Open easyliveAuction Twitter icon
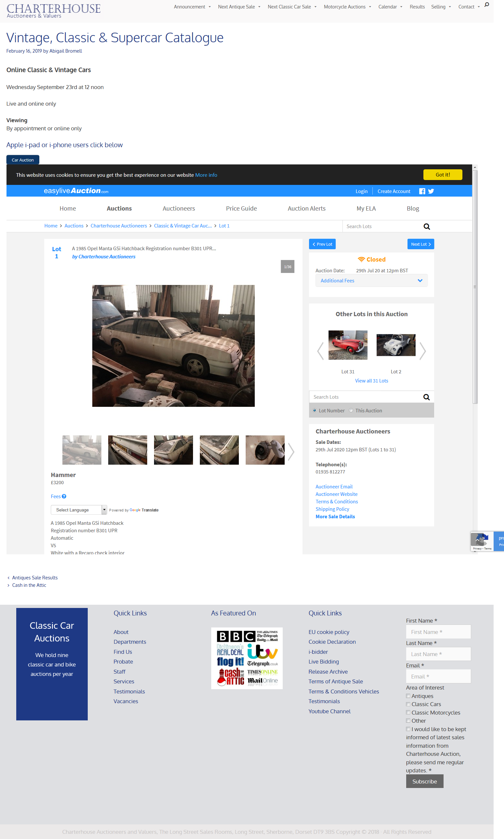504x839 pixels. tap(431, 191)
